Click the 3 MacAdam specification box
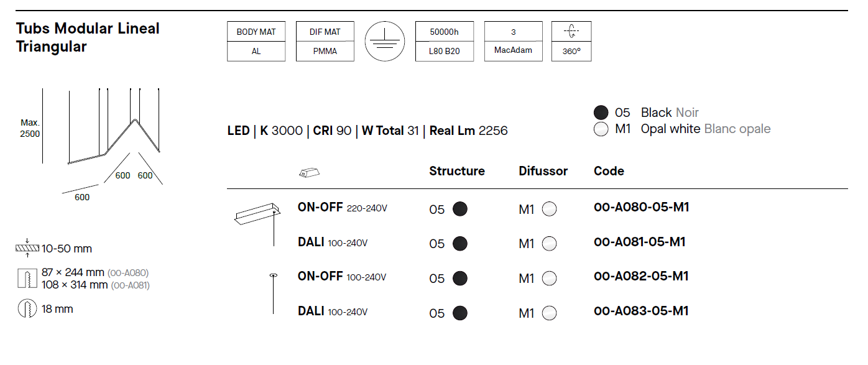Image resolution: width=868 pixels, height=365 pixels. click(513, 41)
